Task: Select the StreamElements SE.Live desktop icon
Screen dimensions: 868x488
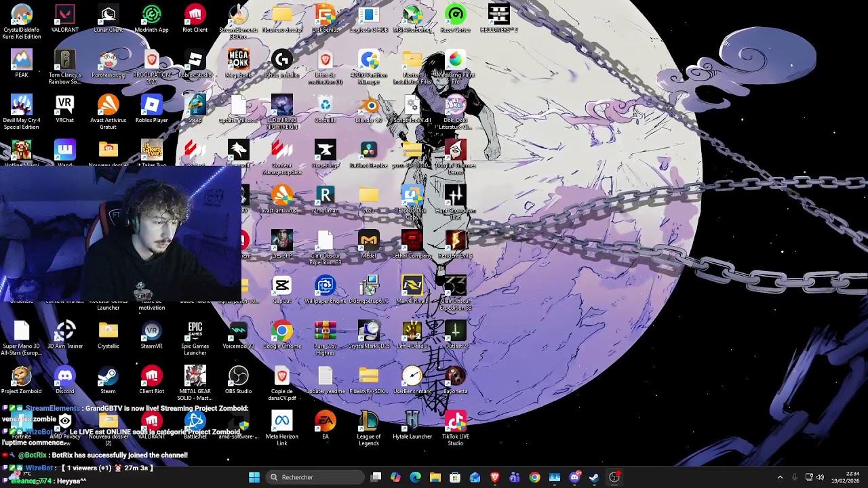Action: [x=239, y=22]
